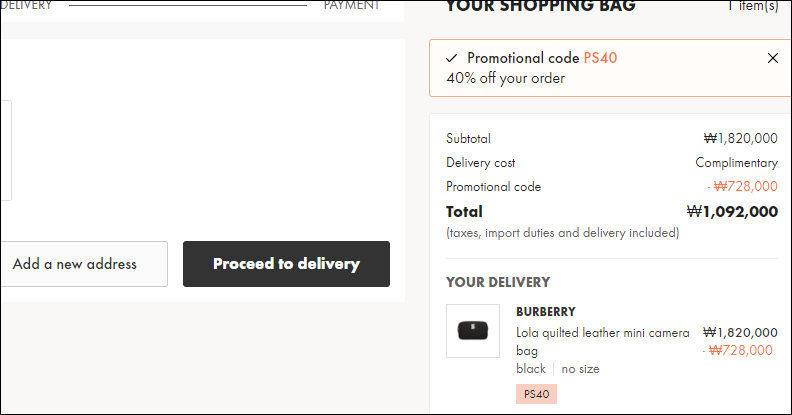Click the 1 item(s) count label
The height and width of the screenshot is (415, 792).
pyautogui.click(x=753, y=6)
